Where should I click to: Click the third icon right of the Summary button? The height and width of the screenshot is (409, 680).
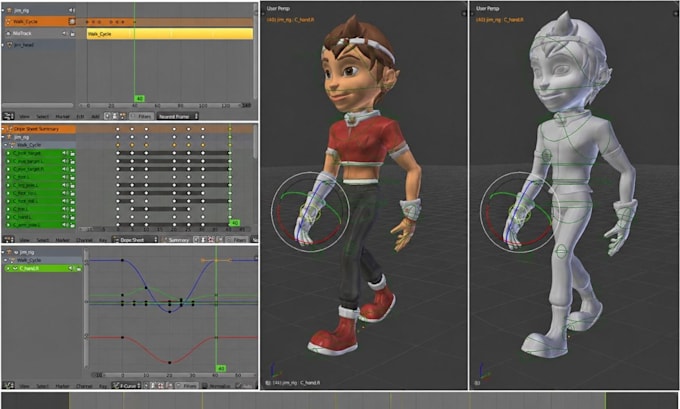[211, 239]
